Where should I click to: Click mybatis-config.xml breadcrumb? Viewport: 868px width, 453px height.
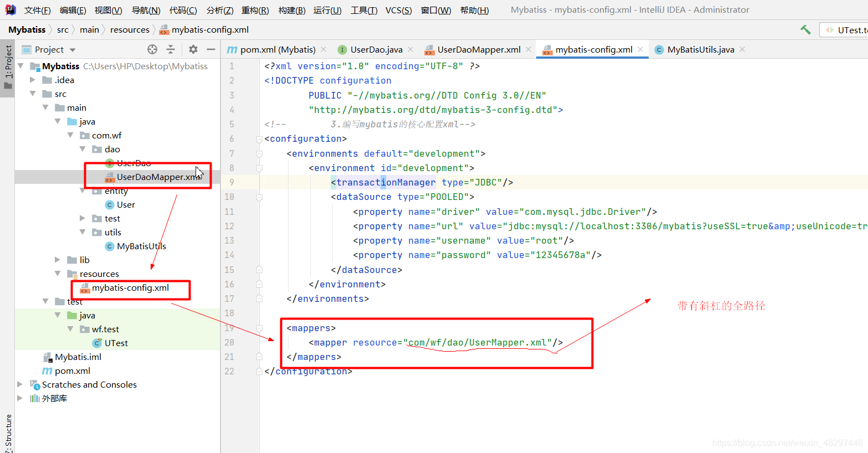204,30
